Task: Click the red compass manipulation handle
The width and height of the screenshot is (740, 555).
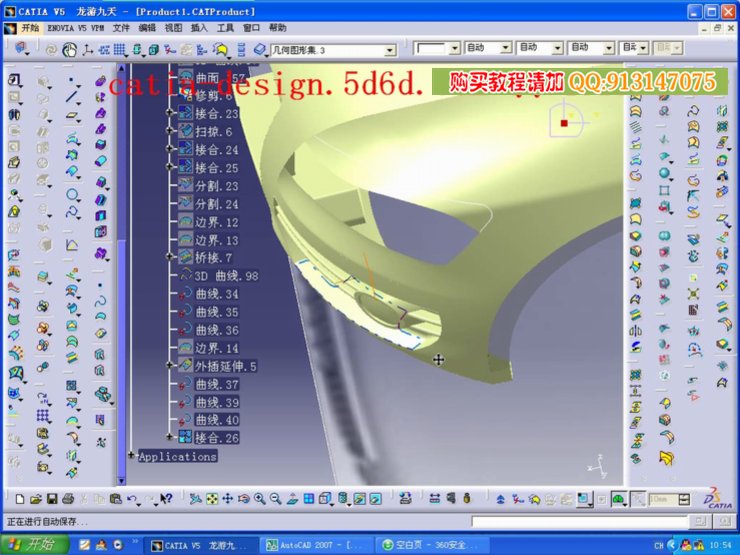Action: point(564,123)
